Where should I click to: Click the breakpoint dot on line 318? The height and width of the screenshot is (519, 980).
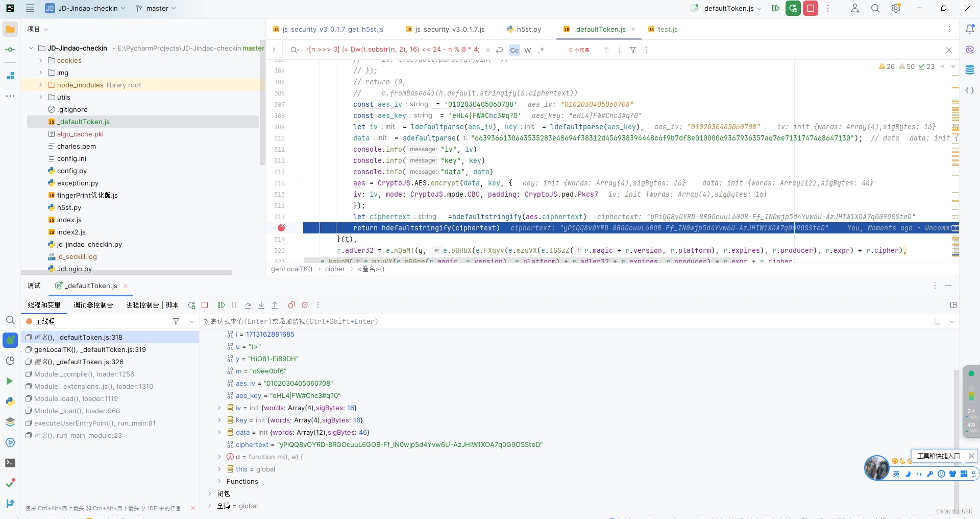click(x=282, y=228)
